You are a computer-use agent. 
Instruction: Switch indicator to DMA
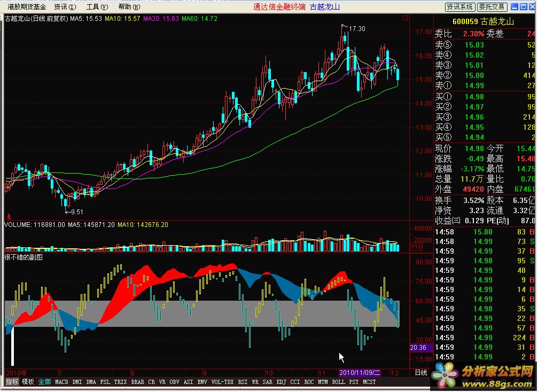click(x=91, y=382)
